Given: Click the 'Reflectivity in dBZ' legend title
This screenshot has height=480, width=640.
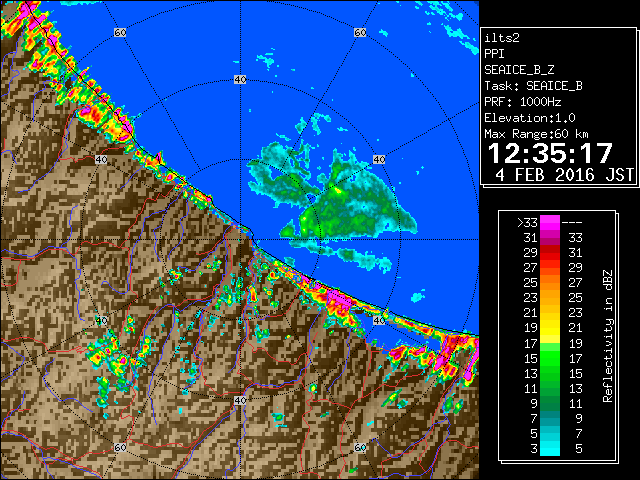Looking at the screenshot, I should tap(608, 336).
